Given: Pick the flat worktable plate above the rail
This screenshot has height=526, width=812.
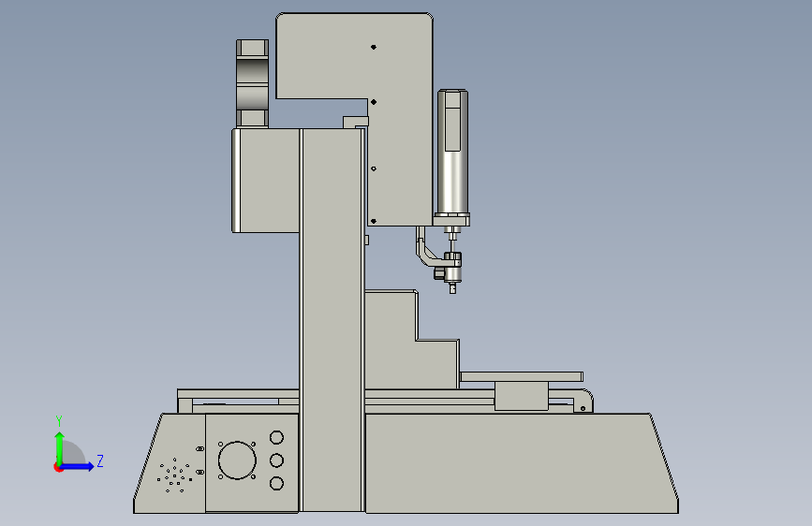Looking at the screenshot, I should pos(522,376).
